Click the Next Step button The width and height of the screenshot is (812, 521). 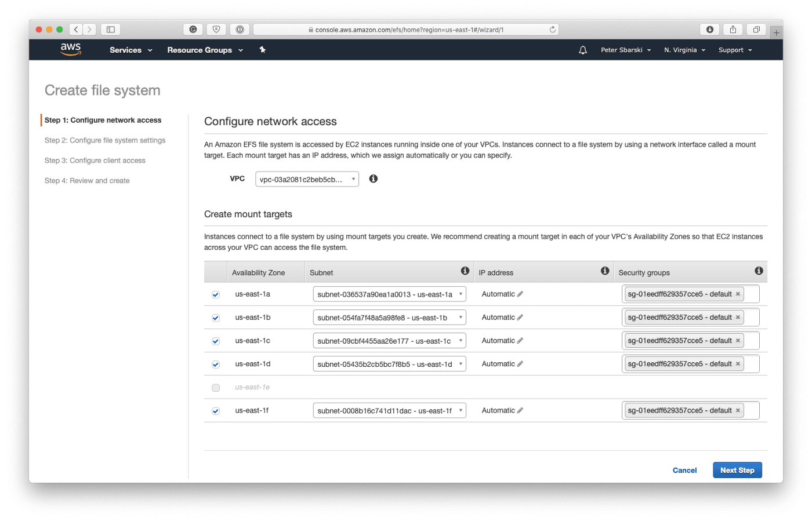click(x=737, y=470)
